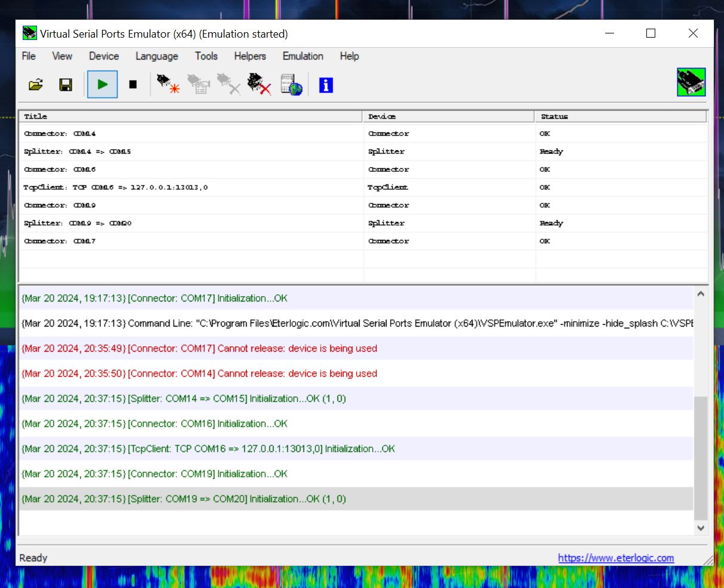The image size is (724, 588).
Task: Click the log scrollbar down arrow
Action: [701, 528]
